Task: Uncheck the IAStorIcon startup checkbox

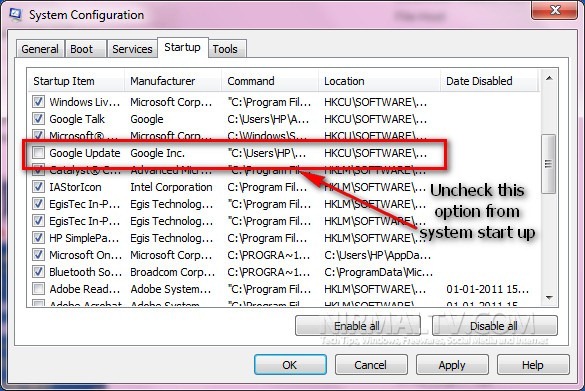Action: (38, 187)
